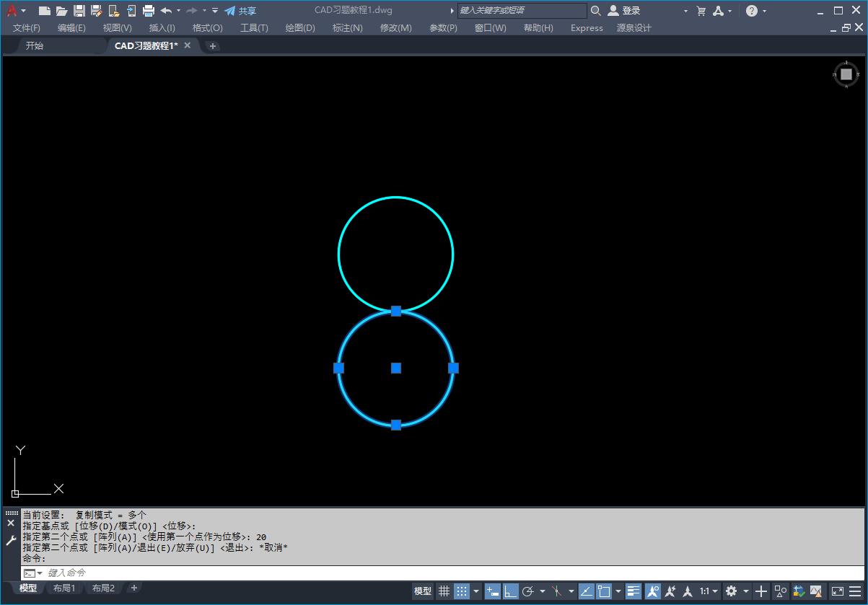Image resolution: width=868 pixels, height=605 pixels.
Task: Click the ViewCube at top right
Action: (x=846, y=74)
